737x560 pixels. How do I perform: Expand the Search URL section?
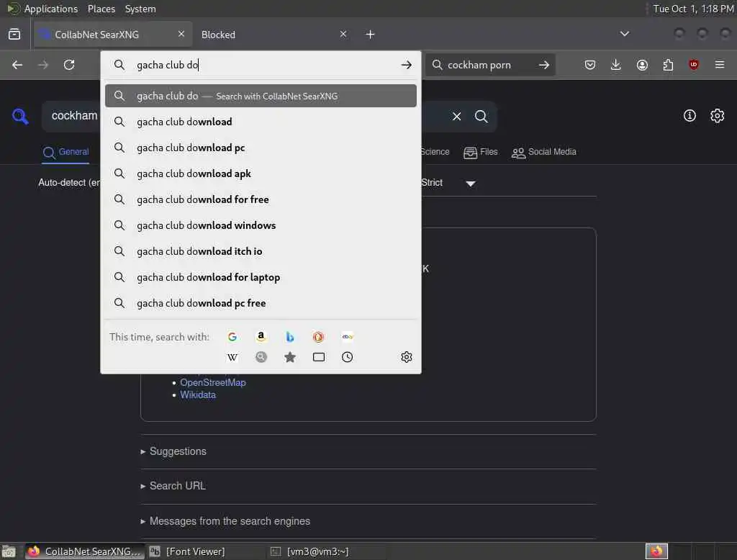pos(173,486)
